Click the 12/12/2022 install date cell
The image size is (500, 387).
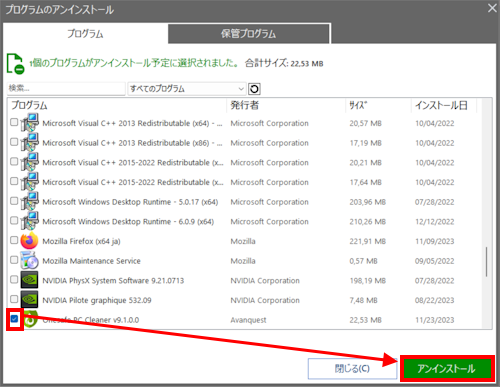[x=434, y=222]
